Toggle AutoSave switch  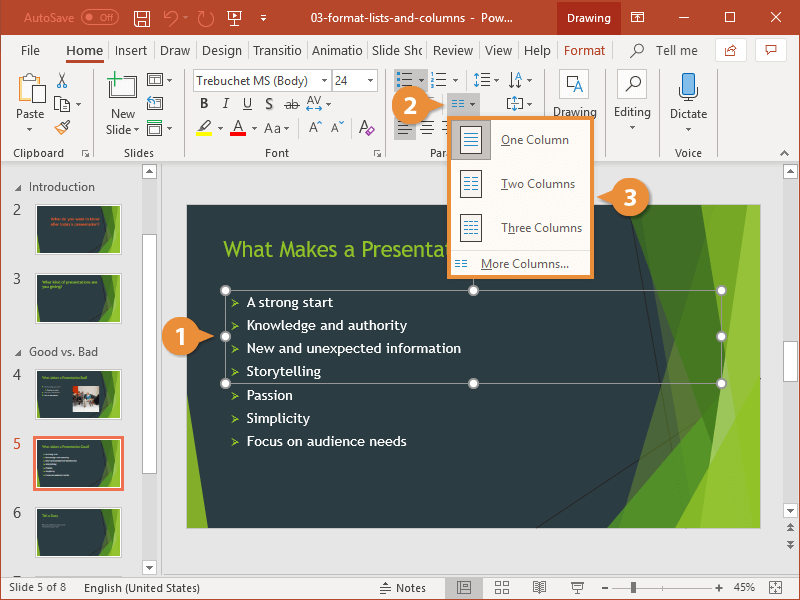99,18
